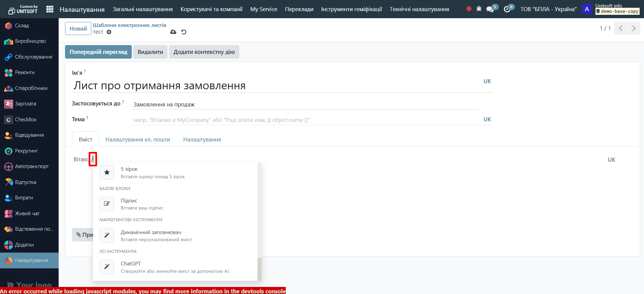Open the activities clock icon

click(x=507, y=9)
